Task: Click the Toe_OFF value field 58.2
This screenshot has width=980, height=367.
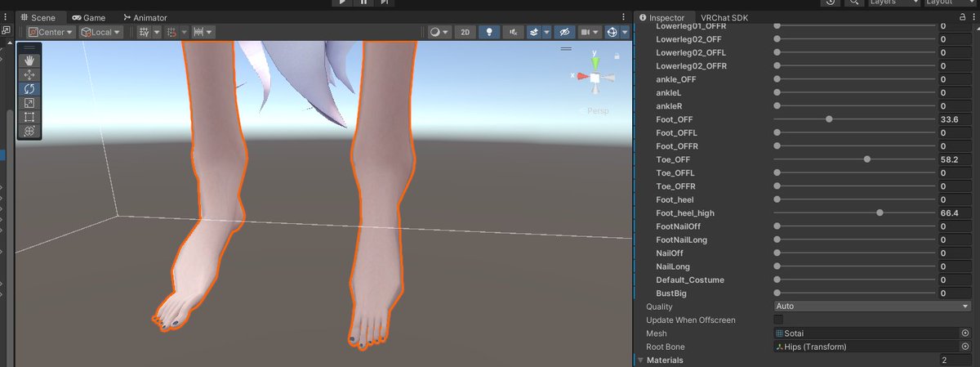Action: pos(955,159)
